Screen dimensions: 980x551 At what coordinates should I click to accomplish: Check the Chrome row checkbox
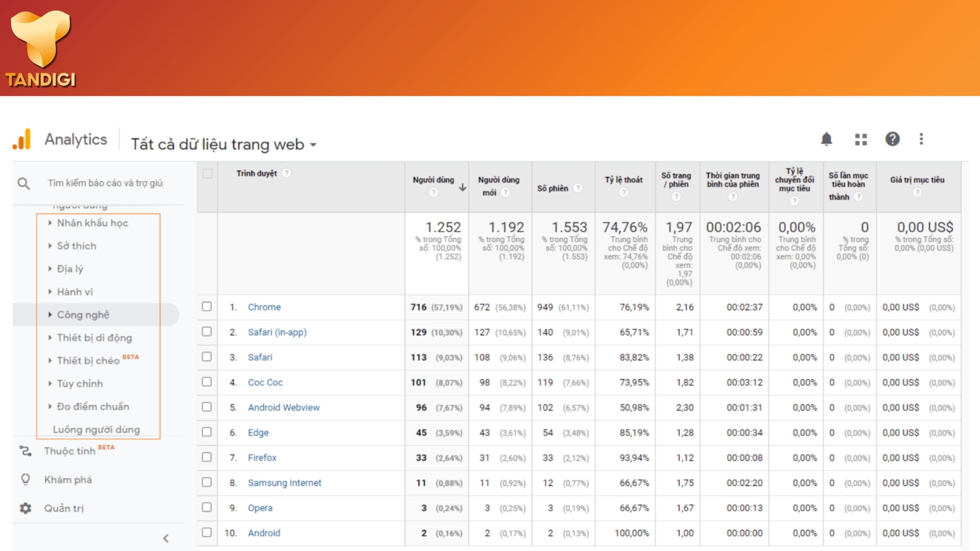click(207, 306)
